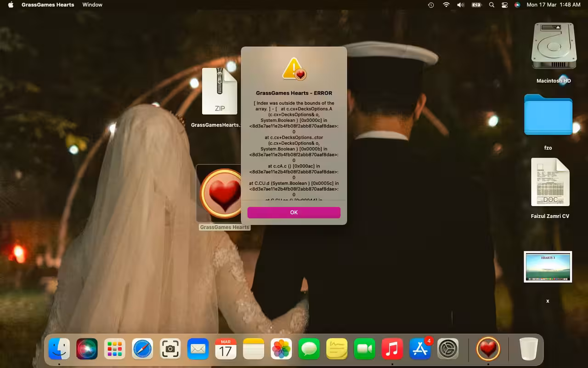Select the GrassGamesHearts ZIP file
Screen dimensions: 588x368
(x=220, y=92)
